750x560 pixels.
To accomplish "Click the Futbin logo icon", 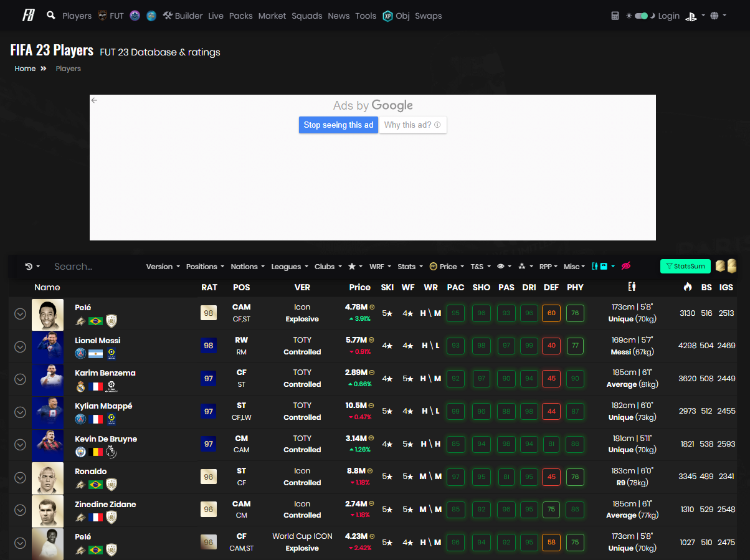I will pyautogui.click(x=29, y=16).
